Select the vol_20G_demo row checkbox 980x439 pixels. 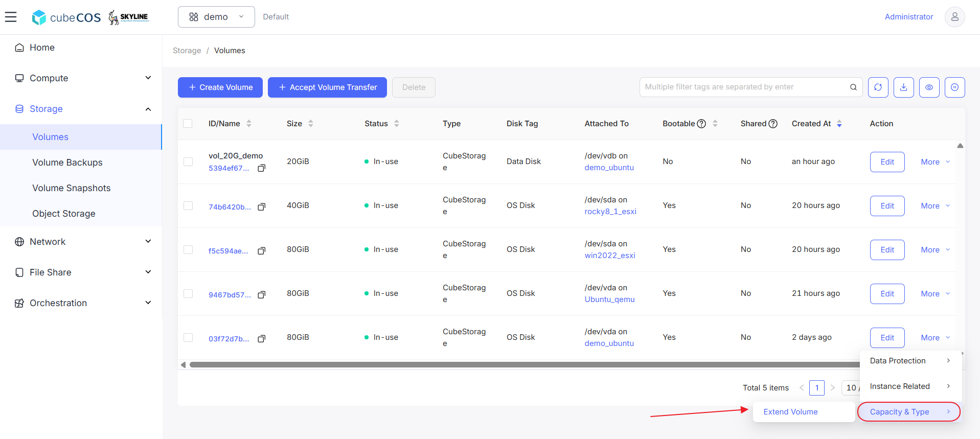tap(188, 161)
